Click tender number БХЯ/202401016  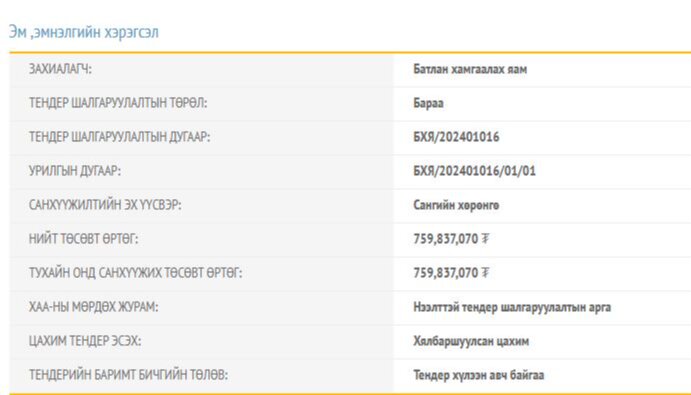click(x=456, y=137)
